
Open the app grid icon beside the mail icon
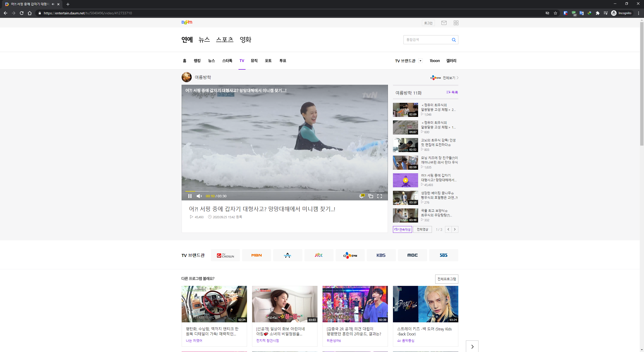456,23
